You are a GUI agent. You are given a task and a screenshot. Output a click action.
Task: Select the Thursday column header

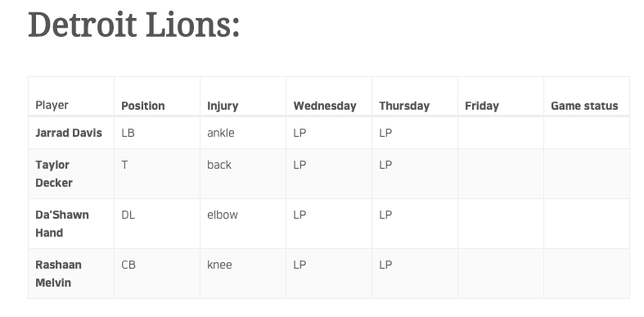point(404,106)
